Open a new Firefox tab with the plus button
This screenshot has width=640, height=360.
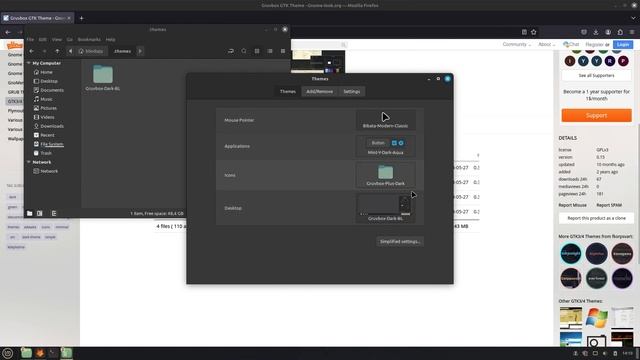coord(82,18)
